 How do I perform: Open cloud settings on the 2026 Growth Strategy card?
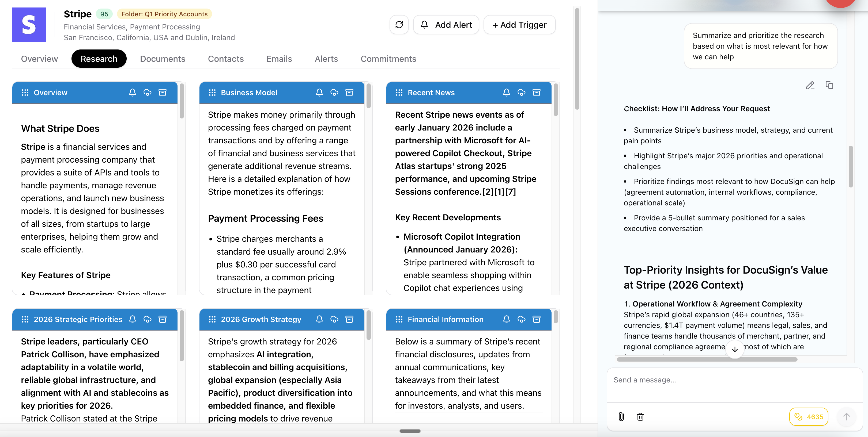[335, 319]
